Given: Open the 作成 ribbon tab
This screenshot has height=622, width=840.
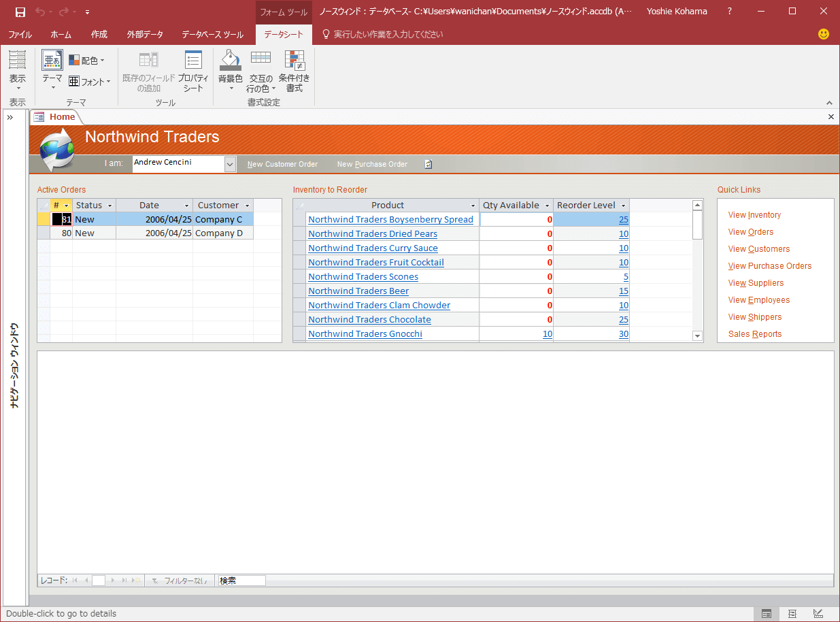Looking at the screenshot, I should (99, 34).
